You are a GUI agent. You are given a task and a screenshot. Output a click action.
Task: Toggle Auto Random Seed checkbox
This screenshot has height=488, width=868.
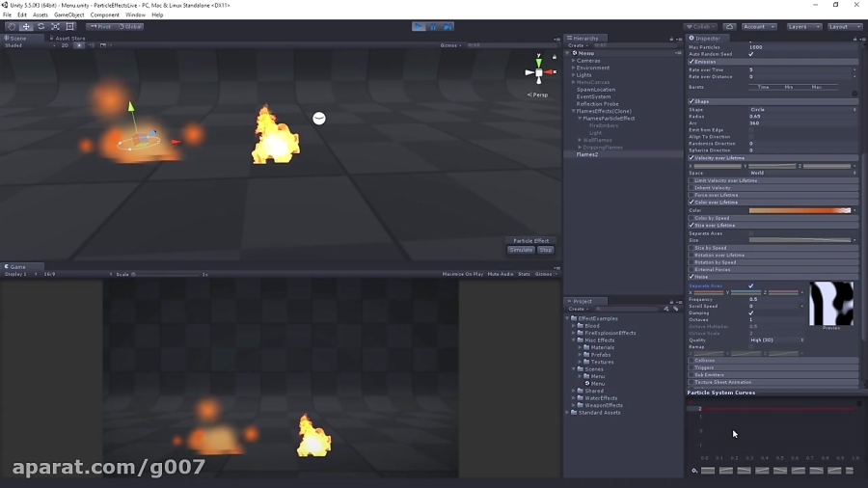point(751,54)
